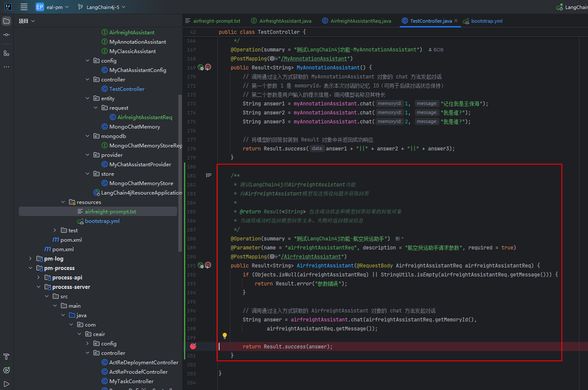Select ActReDeploymentController in tree
Image resolution: width=588 pixels, height=390 pixels.
pyautogui.click(x=144, y=363)
